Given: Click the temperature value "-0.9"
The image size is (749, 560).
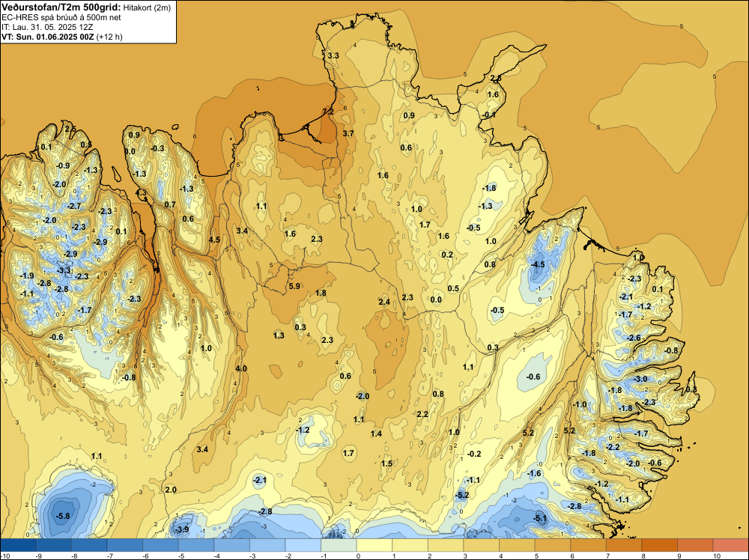Looking at the screenshot, I should pyautogui.click(x=63, y=166).
